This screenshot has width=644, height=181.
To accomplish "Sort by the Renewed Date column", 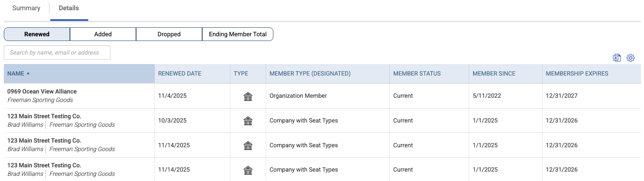I will pos(180,73).
